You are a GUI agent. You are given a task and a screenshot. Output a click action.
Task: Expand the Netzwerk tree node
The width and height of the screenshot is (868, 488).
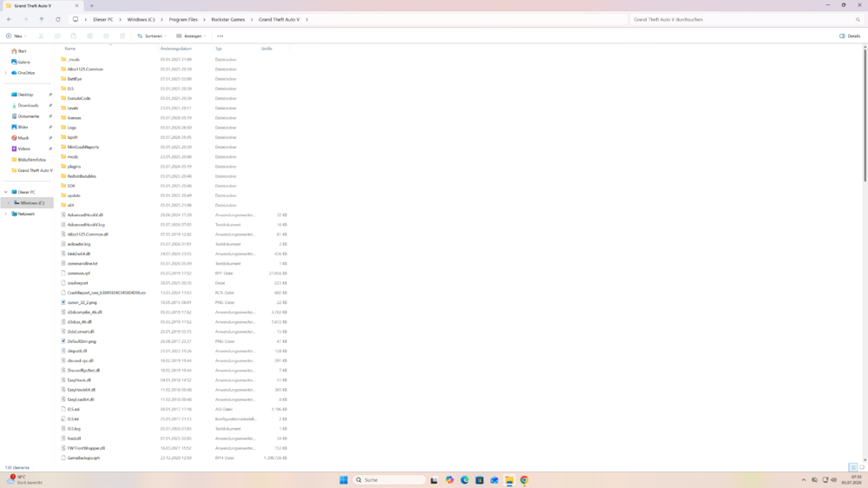pos(6,214)
